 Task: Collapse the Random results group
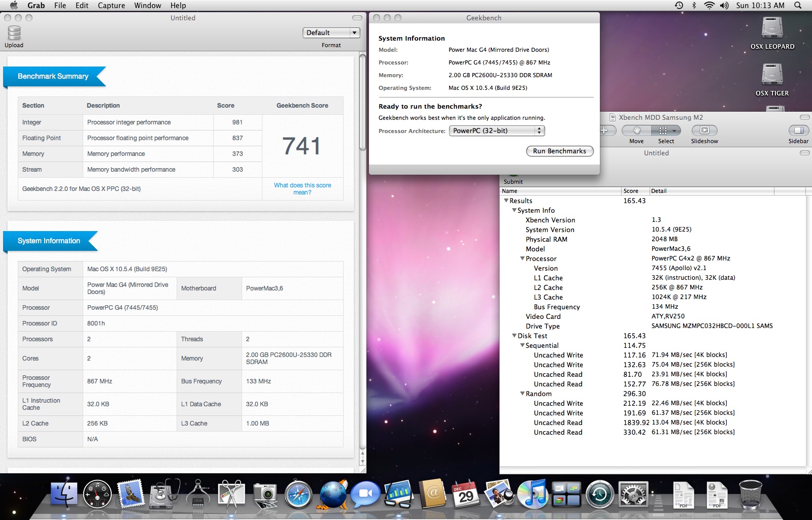point(522,394)
